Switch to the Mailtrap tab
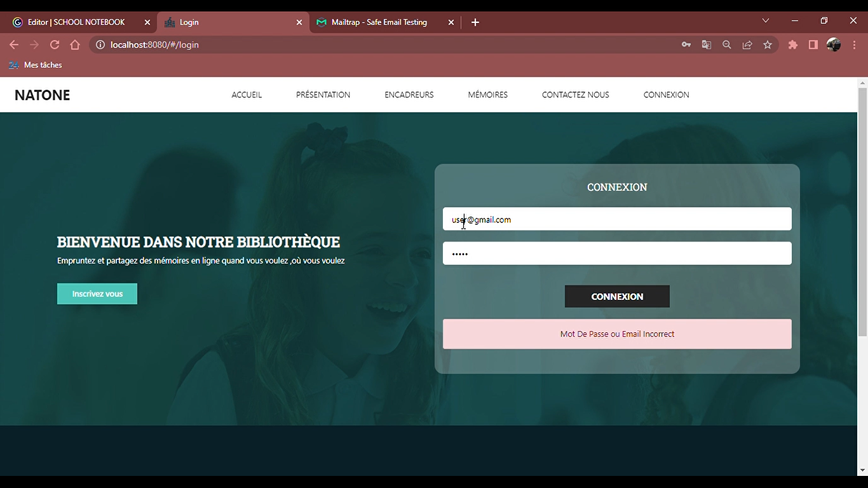Image resolution: width=868 pixels, height=488 pixels. click(379, 22)
